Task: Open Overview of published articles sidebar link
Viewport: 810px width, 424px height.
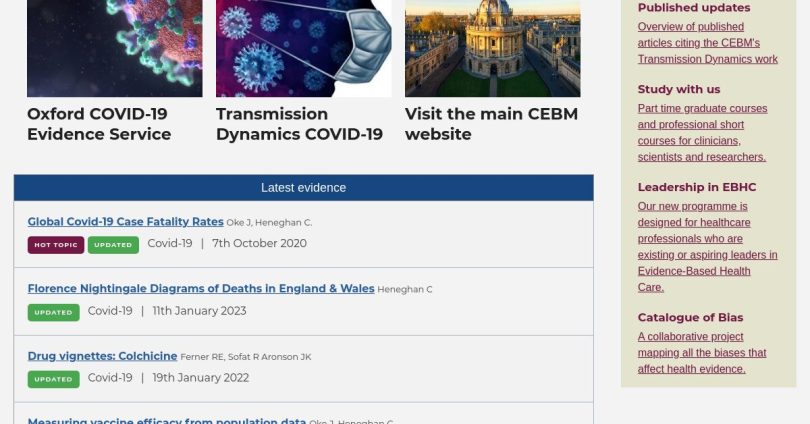Action: tap(707, 43)
